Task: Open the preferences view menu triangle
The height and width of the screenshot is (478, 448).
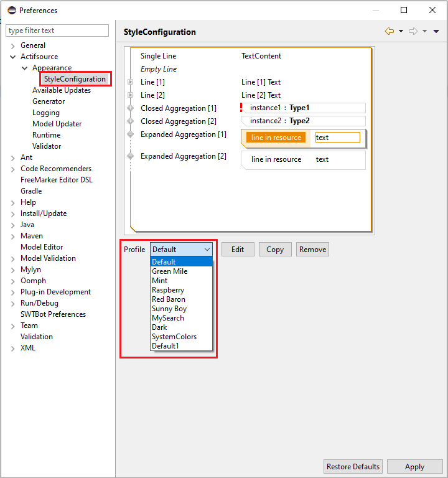Action: point(436,31)
